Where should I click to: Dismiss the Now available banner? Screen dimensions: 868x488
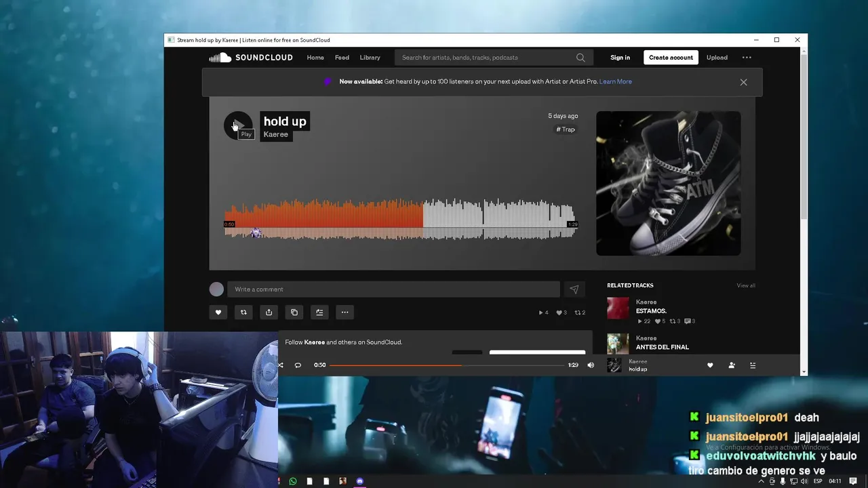pos(743,82)
